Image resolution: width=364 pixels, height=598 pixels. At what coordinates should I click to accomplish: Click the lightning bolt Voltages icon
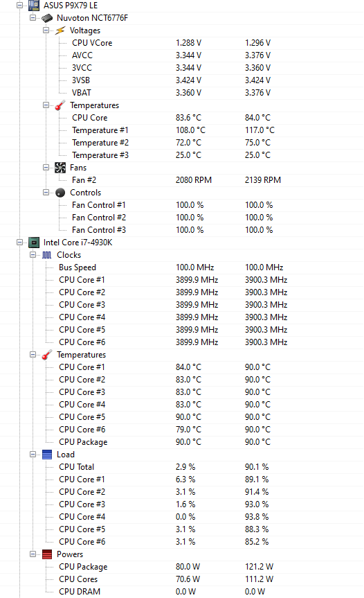(60, 30)
